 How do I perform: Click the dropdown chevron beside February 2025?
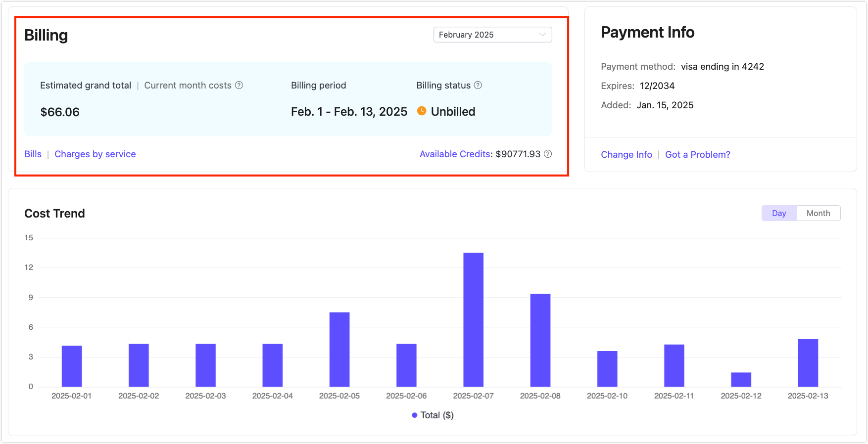tap(542, 35)
